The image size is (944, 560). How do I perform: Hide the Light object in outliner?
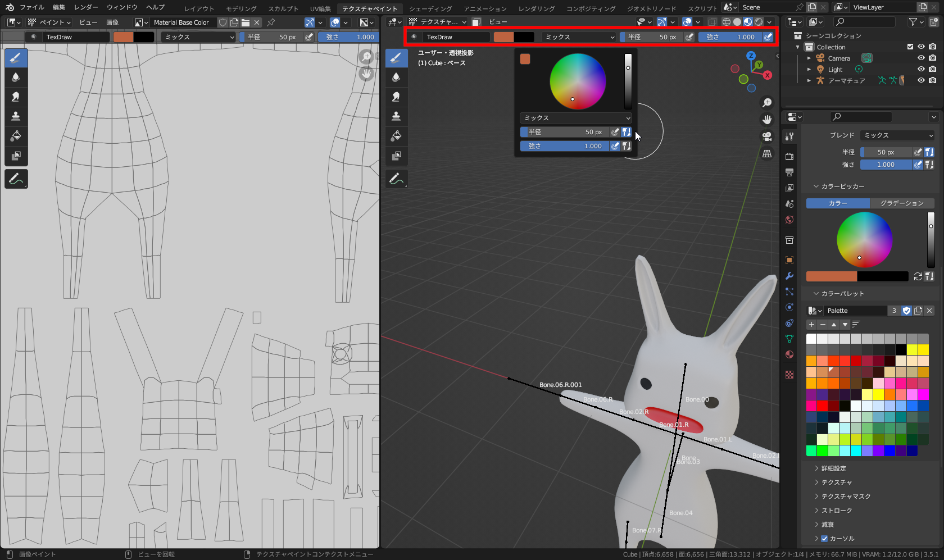pyautogui.click(x=921, y=69)
